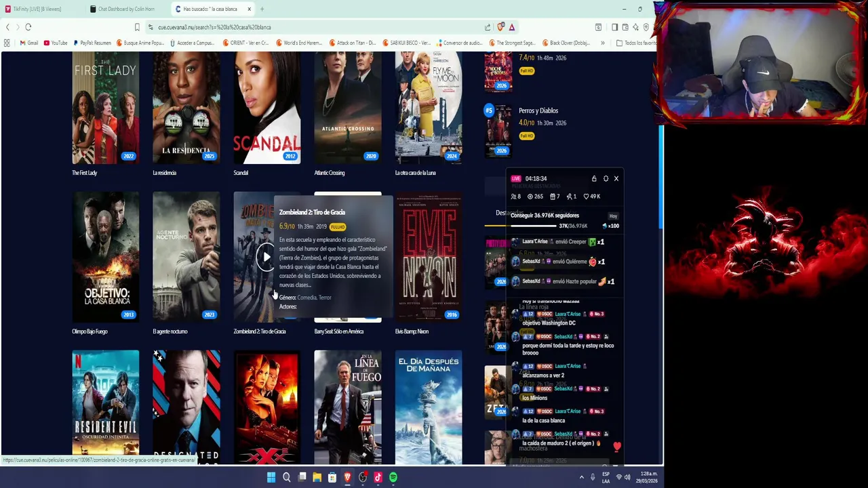868x488 pixels.
Task: Unlock the live overlay with the padlock icon
Action: pos(594,179)
